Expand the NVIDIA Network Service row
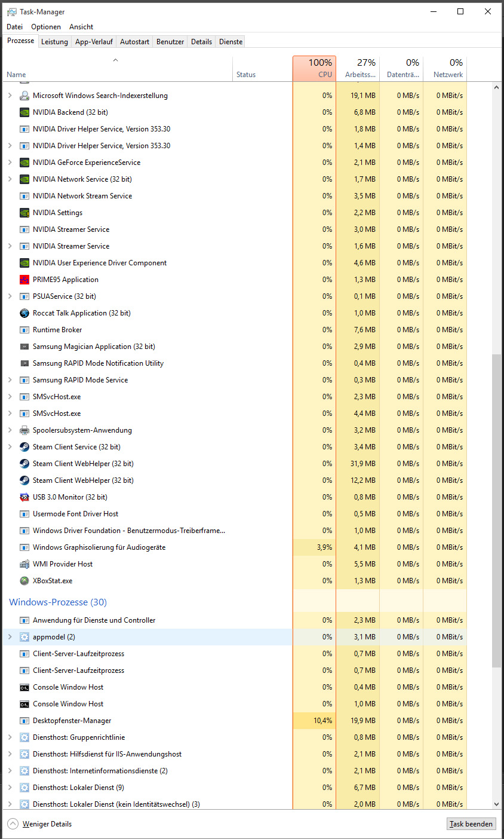Viewport: 504px width, 839px height. click(10, 179)
